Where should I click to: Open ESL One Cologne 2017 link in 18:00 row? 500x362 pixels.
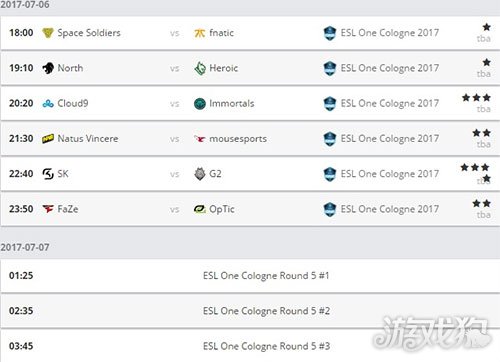tap(390, 33)
